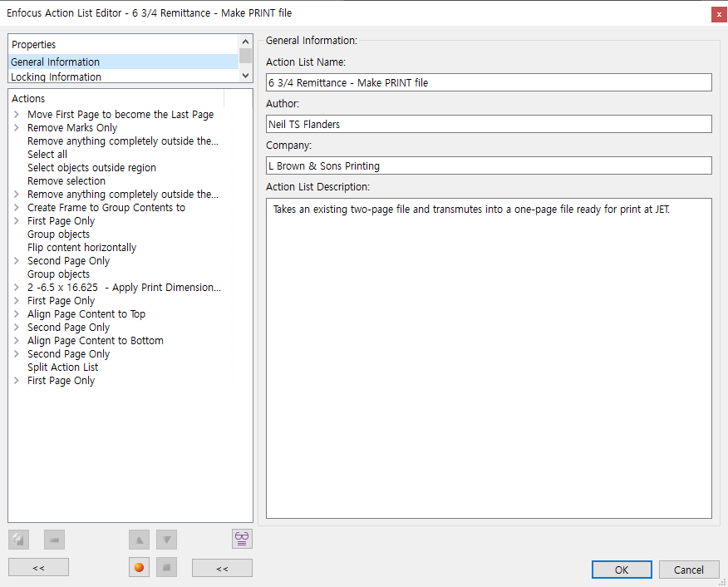Select Locking Information in Properties list
The width and height of the screenshot is (728, 587).
pyautogui.click(x=57, y=77)
